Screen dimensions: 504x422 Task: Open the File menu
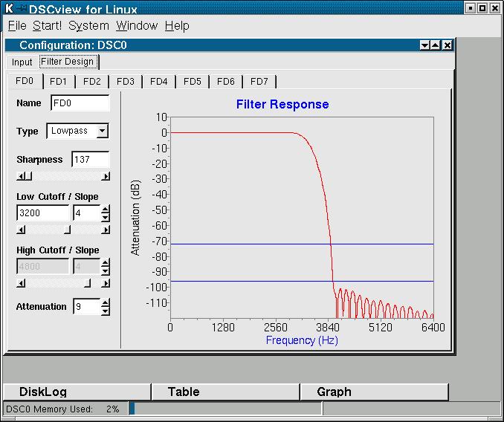(x=16, y=25)
